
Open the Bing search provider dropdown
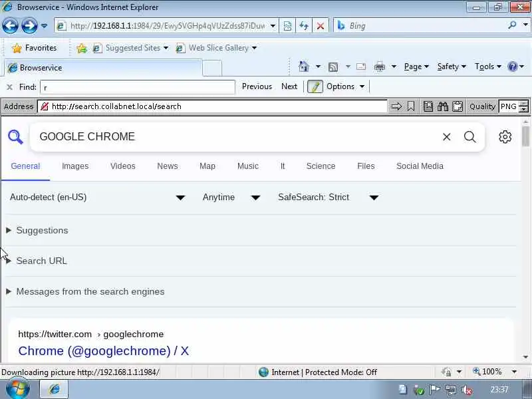(x=525, y=25)
